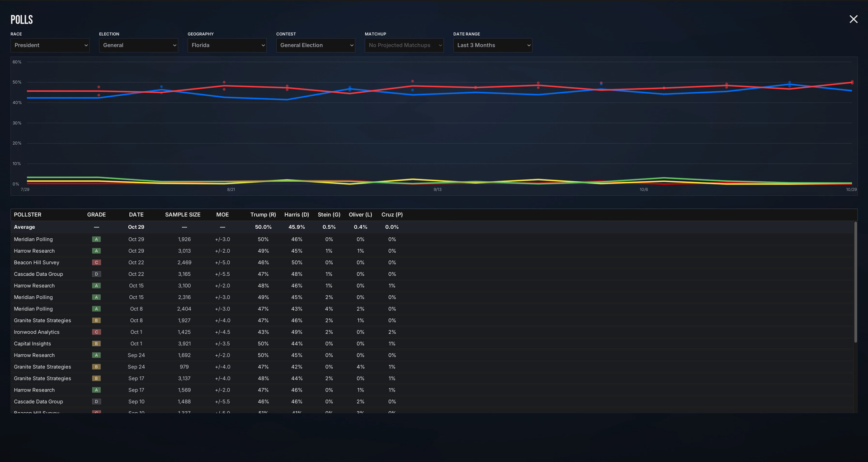Click the poll table vertical scrollbar
This screenshot has width=868, height=462.
pyautogui.click(x=855, y=282)
